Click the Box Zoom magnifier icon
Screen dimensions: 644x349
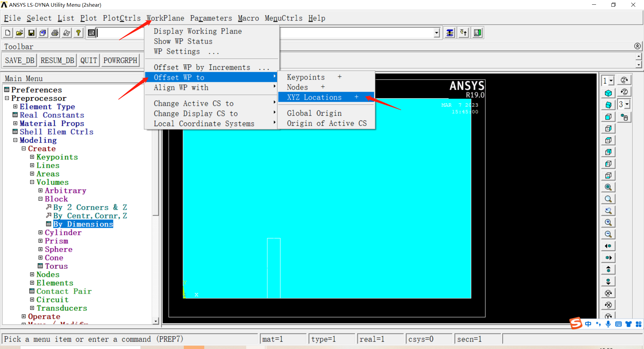pyautogui.click(x=608, y=199)
